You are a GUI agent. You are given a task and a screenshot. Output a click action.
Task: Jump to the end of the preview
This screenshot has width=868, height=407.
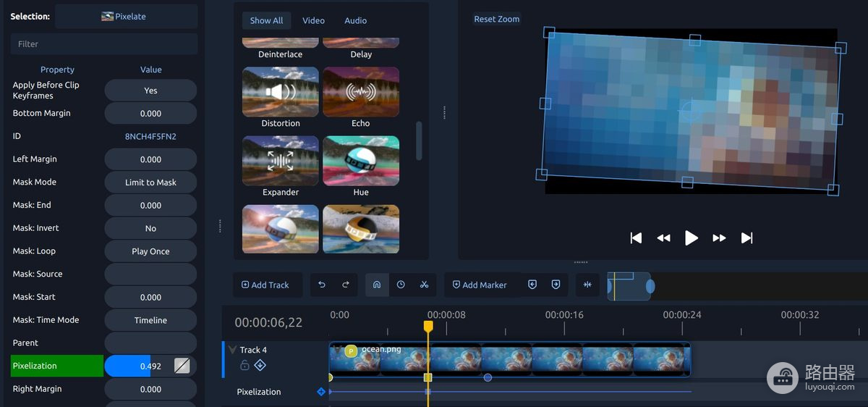(747, 238)
